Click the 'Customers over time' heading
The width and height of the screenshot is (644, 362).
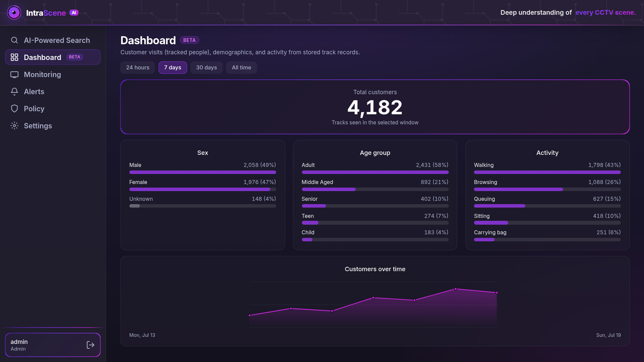tap(375, 269)
